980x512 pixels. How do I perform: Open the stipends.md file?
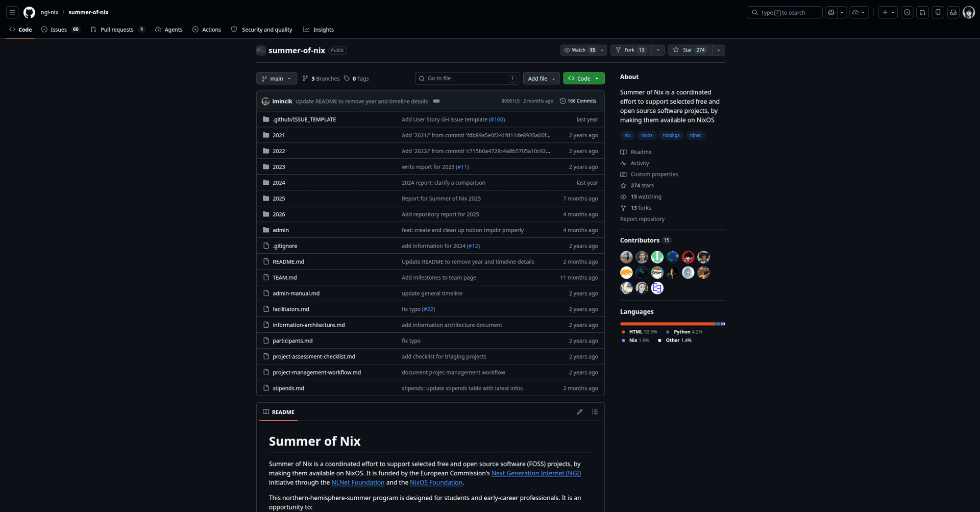pyautogui.click(x=288, y=388)
